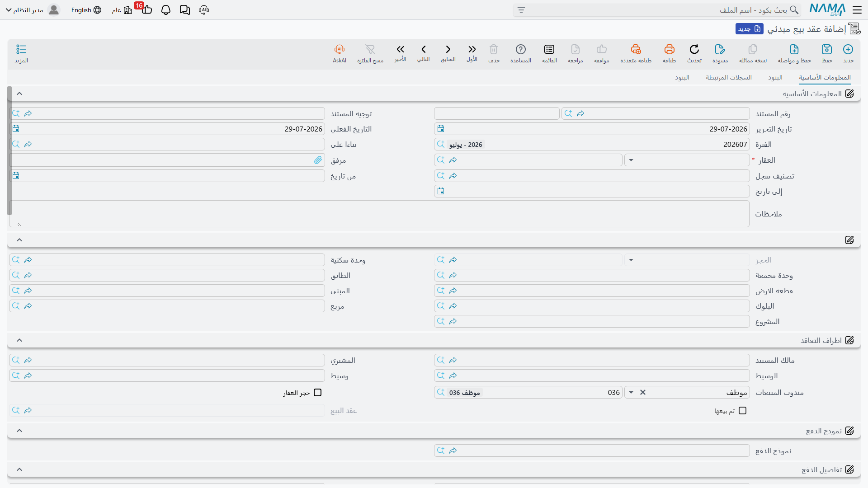Open search filter options icon

coord(521,10)
